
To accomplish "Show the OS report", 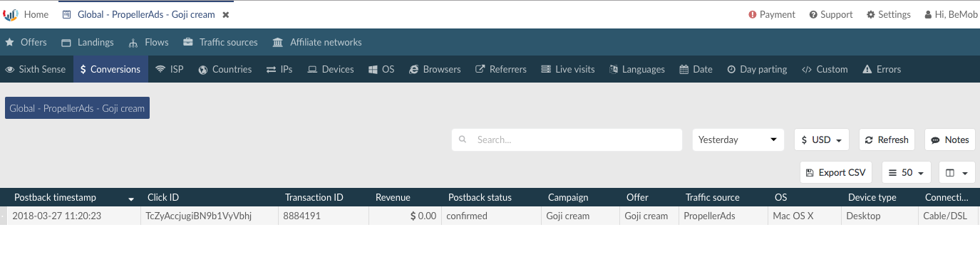I will [381, 69].
